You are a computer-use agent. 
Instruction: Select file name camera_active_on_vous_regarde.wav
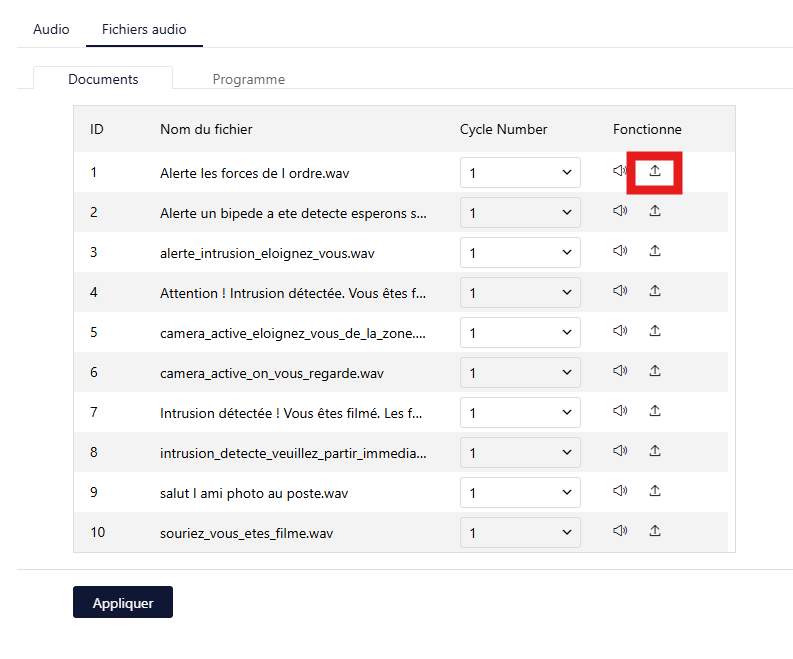(272, 373)
